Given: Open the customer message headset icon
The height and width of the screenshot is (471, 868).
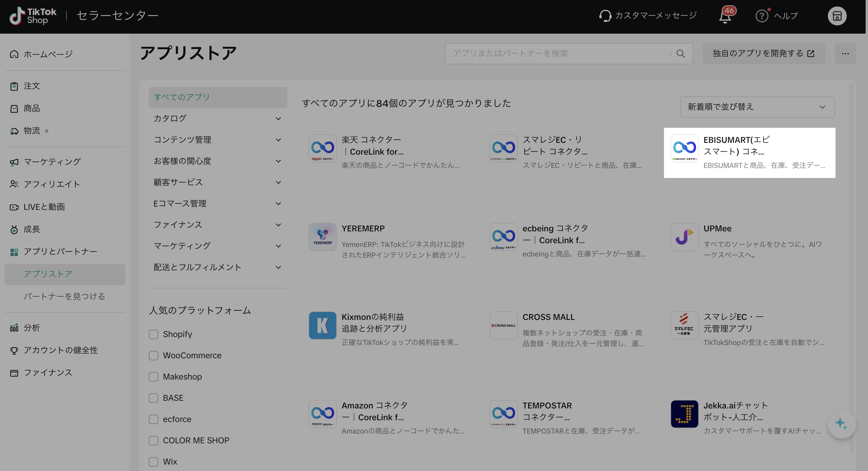Looking at the screenshot, I should coord(605,16).
